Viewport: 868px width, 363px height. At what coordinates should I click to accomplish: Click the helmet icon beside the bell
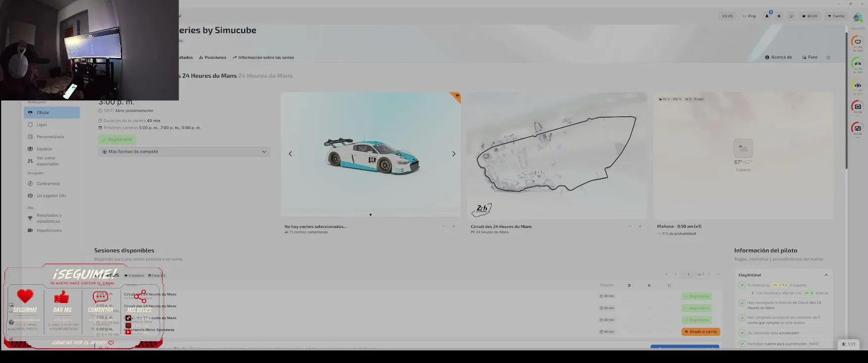tap(779, 16)
